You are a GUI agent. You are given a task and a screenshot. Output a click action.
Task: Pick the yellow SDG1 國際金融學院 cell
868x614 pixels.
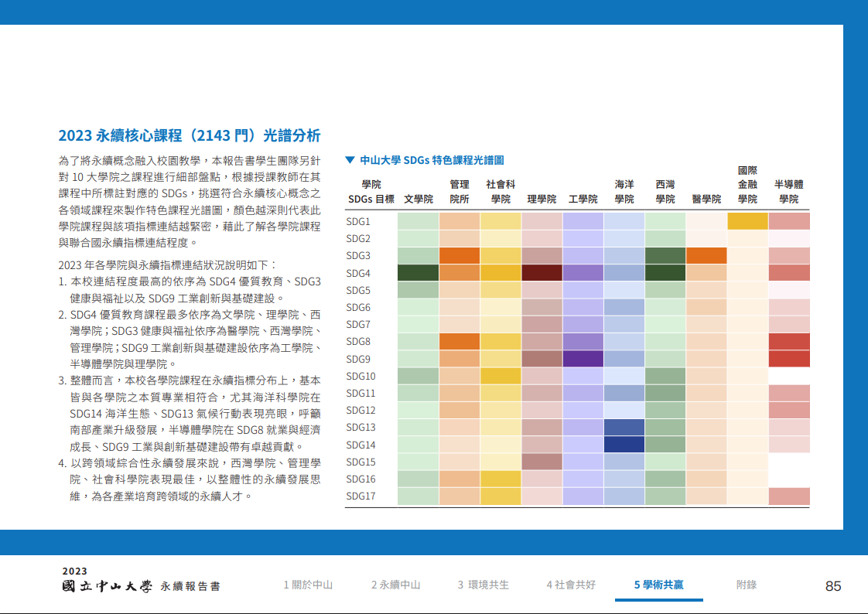[747, 221]
